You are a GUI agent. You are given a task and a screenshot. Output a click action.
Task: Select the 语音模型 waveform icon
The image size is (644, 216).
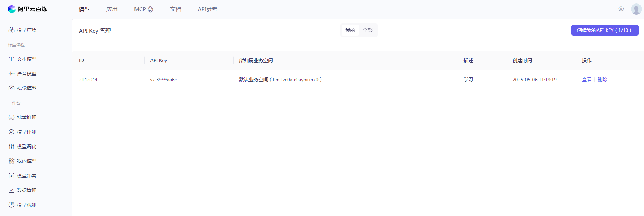point(11,74)
